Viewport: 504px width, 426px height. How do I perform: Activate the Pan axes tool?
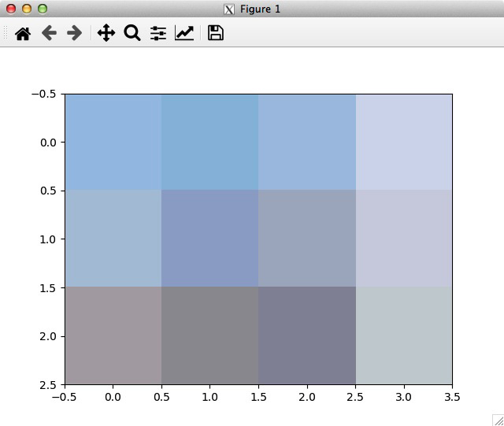106,33
